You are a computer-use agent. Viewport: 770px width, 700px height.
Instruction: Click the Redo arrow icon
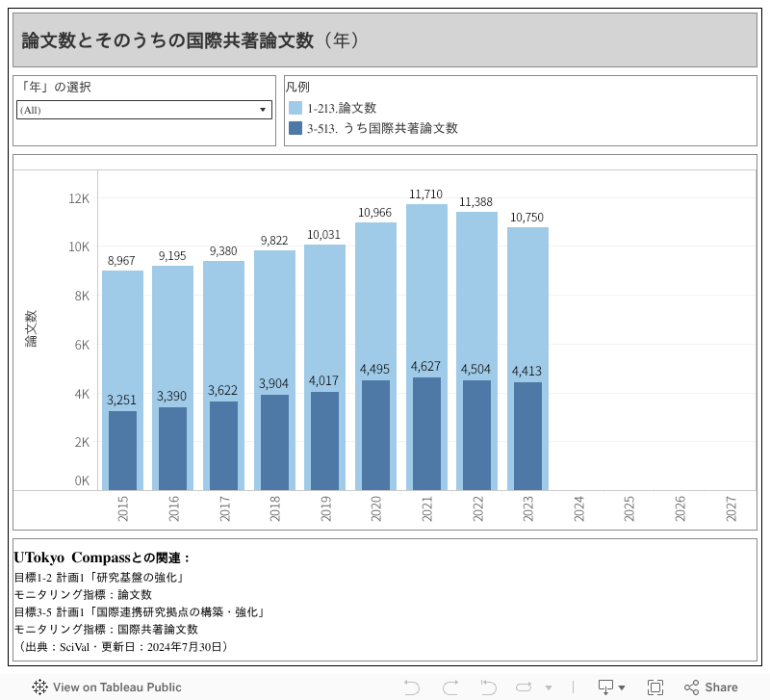[449, 687]
